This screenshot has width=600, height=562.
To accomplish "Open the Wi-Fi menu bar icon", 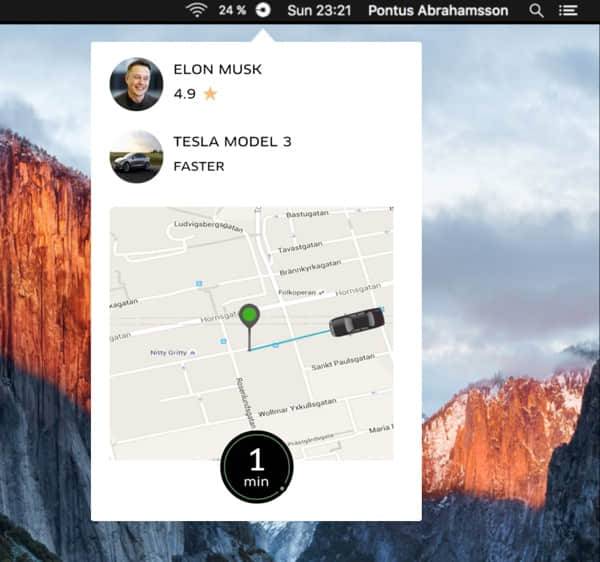I will pos(197,10).
